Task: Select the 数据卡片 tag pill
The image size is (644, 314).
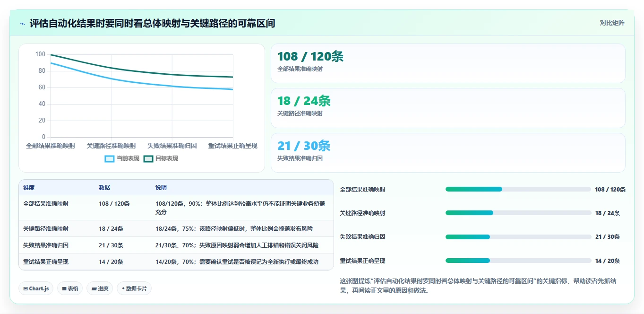Action: pyautogui.click(x=134, y=288)
